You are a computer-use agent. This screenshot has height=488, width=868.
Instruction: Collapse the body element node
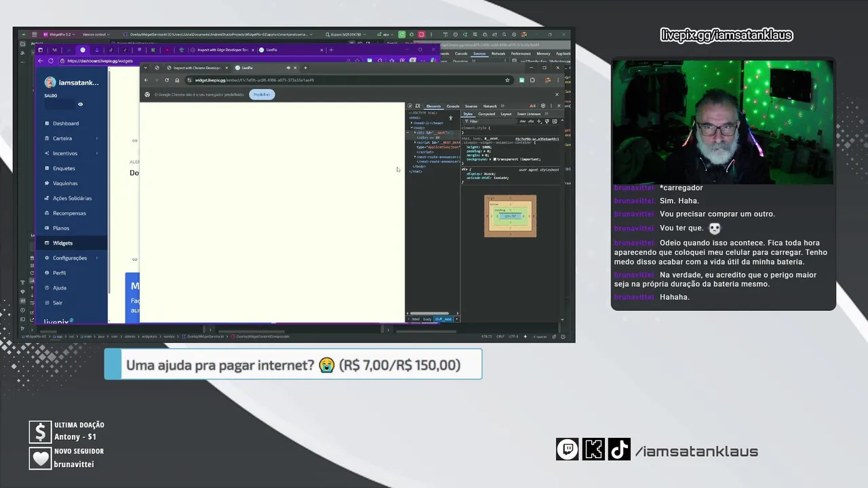click(412, 127)
